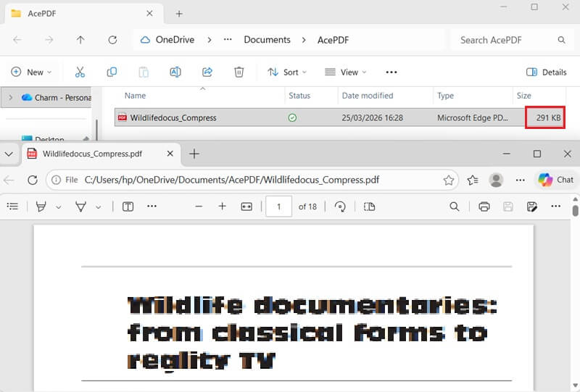Image resolution: width=580 pixels, height=392 pixels.
Task: Select the PDF Add text tool
Action: (x=128, y=207)
